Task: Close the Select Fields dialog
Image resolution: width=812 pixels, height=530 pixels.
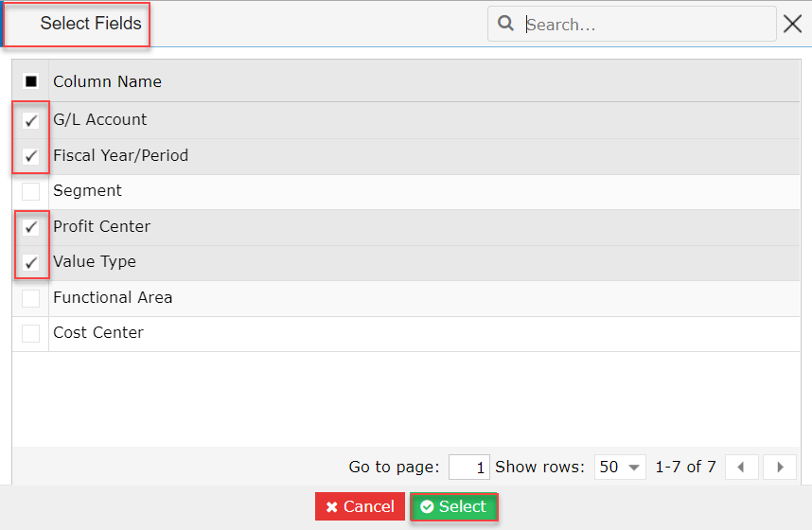Action: (x=792, y=24)
